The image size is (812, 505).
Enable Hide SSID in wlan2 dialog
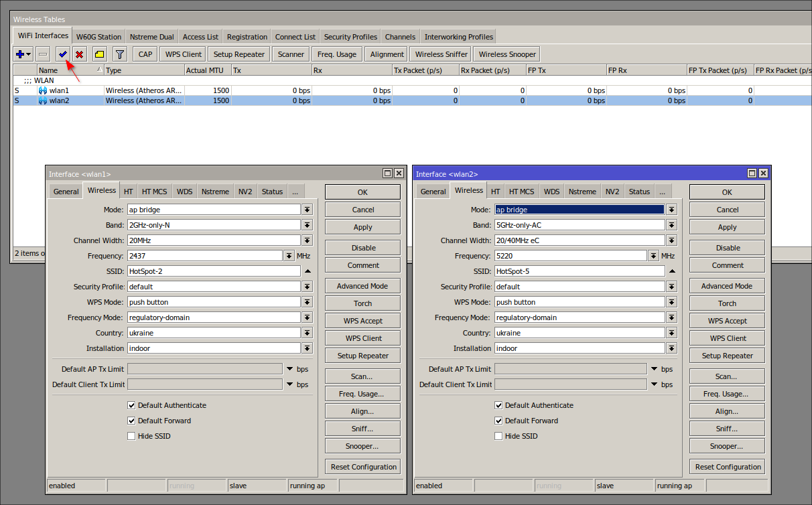point(498,436)
